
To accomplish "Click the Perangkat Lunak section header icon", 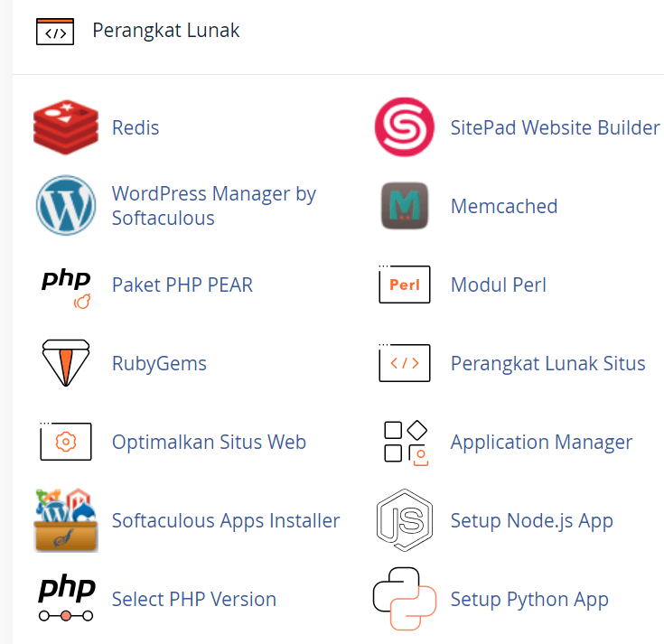I will pos(55,32).
